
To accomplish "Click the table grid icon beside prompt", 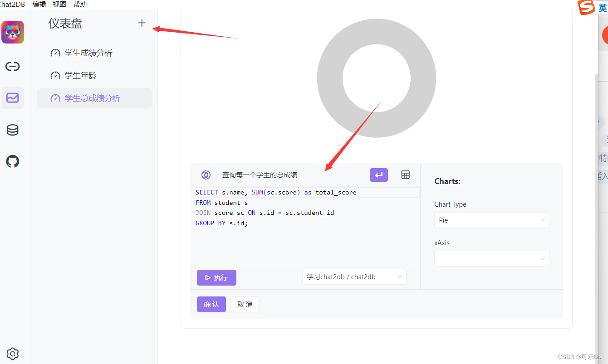I will (406, 175).
